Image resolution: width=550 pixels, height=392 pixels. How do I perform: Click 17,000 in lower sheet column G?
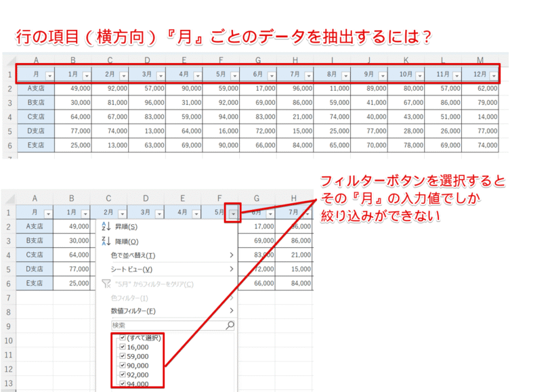tap(257, 227)
